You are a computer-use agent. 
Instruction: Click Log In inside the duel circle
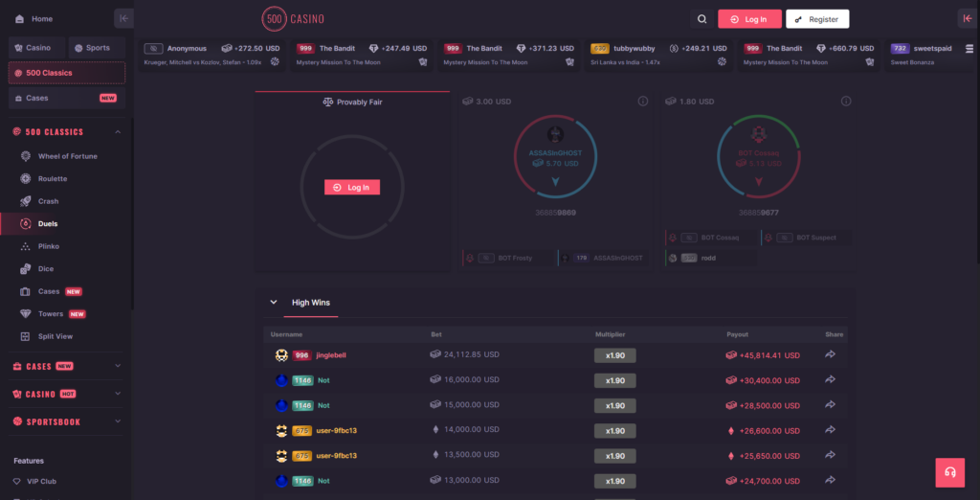[352, 187]
